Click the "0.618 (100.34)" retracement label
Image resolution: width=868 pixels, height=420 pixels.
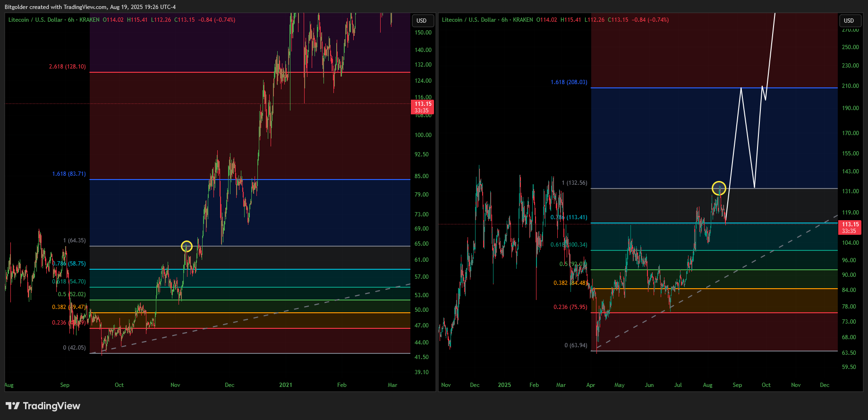click(569, 245)
